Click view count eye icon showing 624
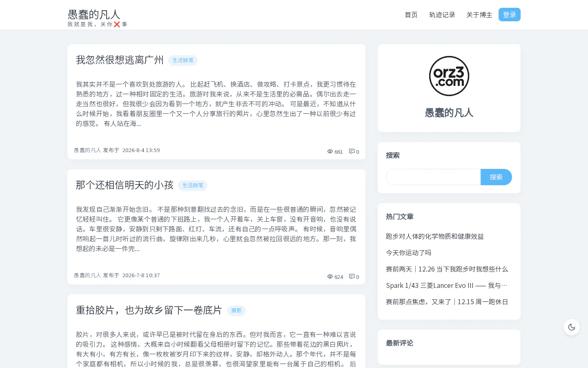Viewport: 588px width, 368px height. click(x=330, y=277)
